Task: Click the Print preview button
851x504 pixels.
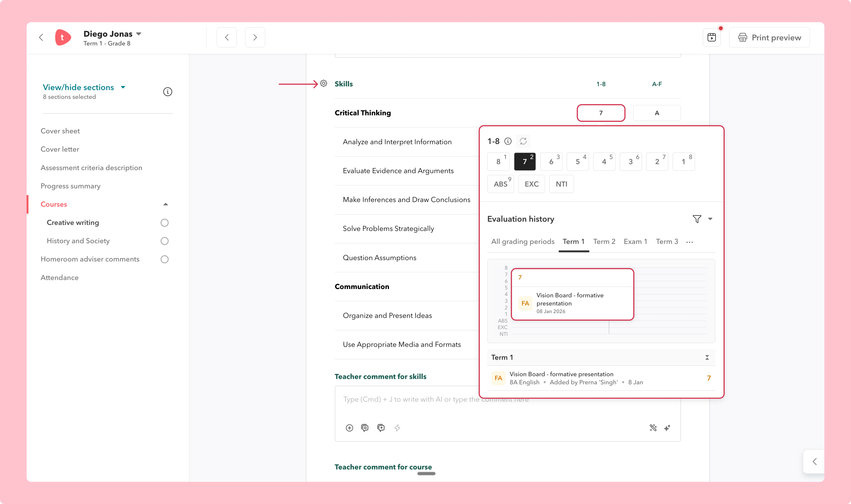Action: (769, 37)
